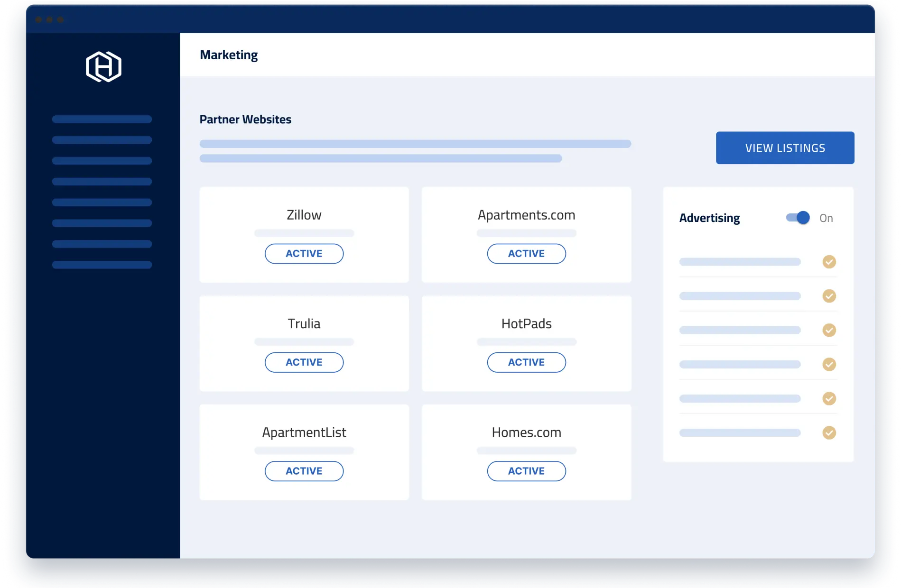This screenshot has height=588, width=901.
Task: Click the first navigation item in the sidebar
Action: click(x=102, y=119)
